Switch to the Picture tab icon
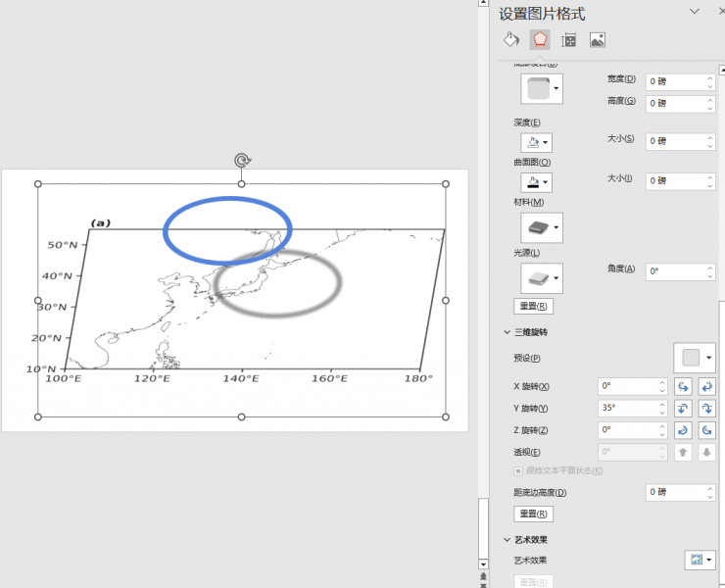Screen dimensions: 725x588 point(597,39)
